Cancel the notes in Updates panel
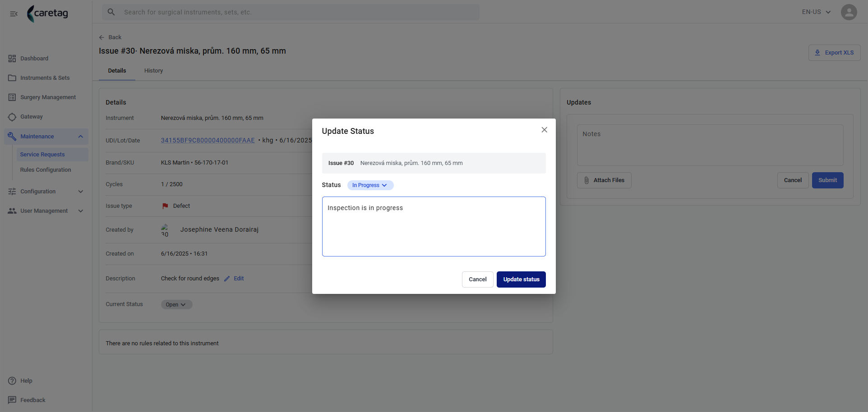868x412 pixels. tap(793, 180)
